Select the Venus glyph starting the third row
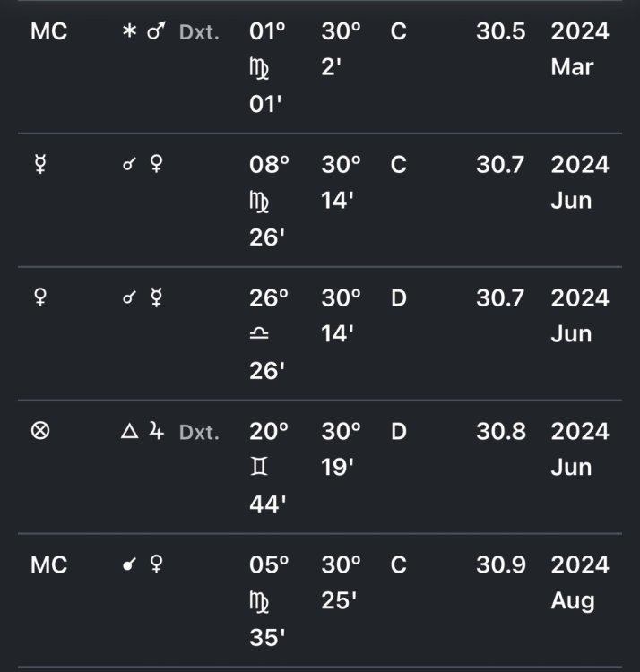This screenshot has height=672, width=640. tap(40, 298)
